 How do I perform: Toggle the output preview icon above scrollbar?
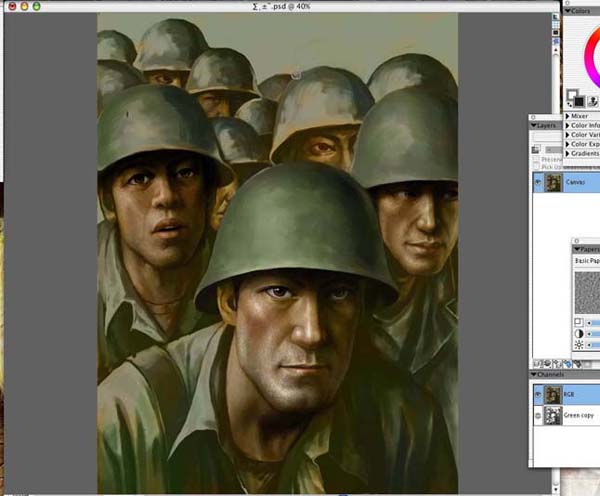[x=556, y=33]
